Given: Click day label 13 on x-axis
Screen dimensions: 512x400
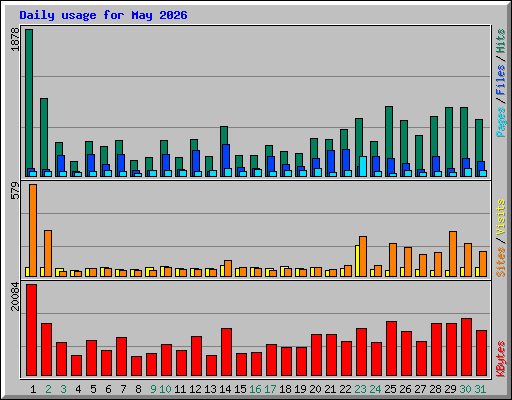Looking at the screenshot, I should pyautogui.click(x=210, y=389).
